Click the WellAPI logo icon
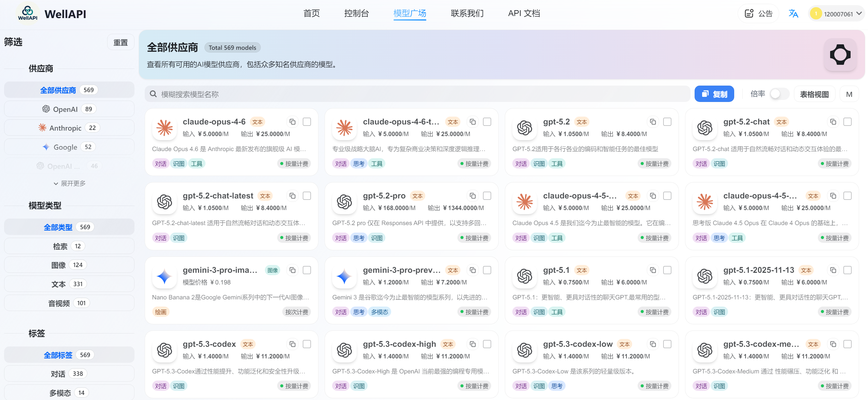Image resolution: width=868 pixels, height=400 pixels. tap(28, 14)
